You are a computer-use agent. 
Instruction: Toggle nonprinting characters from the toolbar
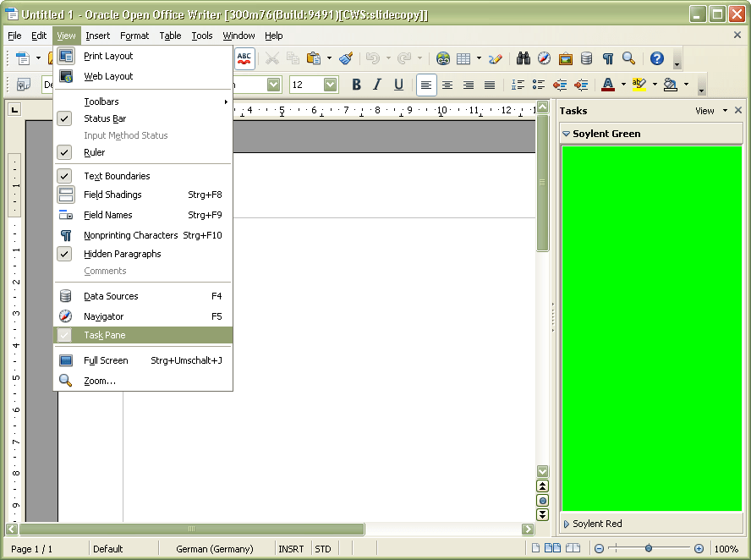[606, 60]
